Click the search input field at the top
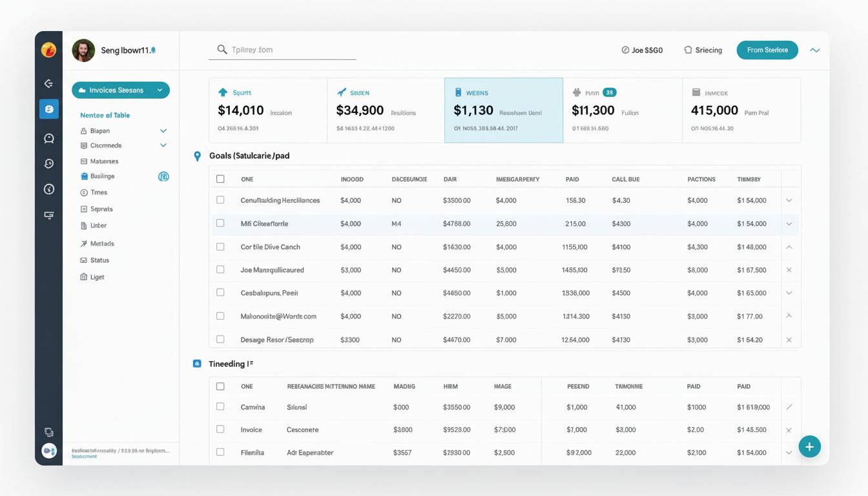Screen dimensions: 868x496 [x=283, y=50]
